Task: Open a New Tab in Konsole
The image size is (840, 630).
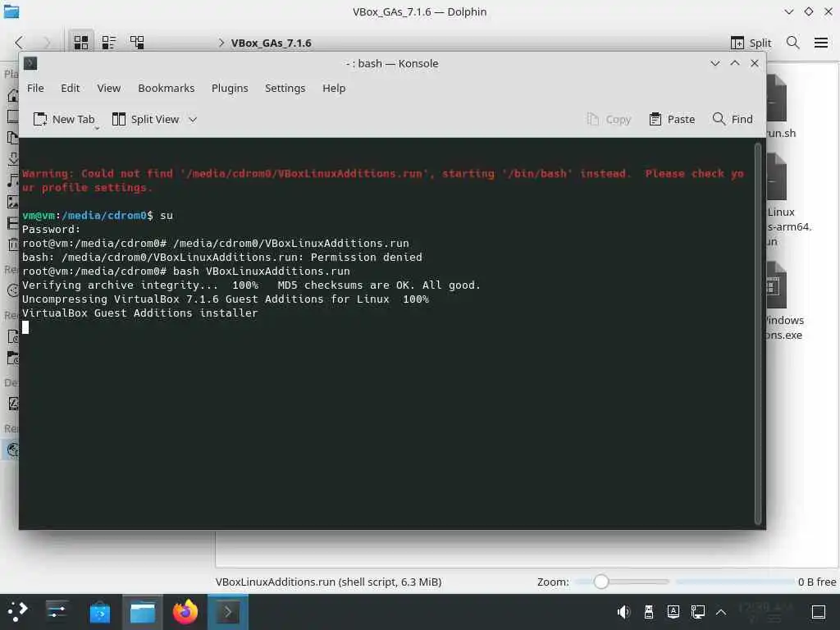Action: coord(64,119)
